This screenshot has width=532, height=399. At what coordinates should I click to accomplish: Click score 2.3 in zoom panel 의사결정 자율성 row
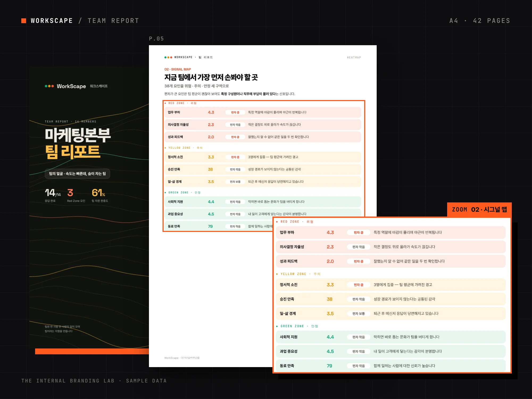coord(330,247)
